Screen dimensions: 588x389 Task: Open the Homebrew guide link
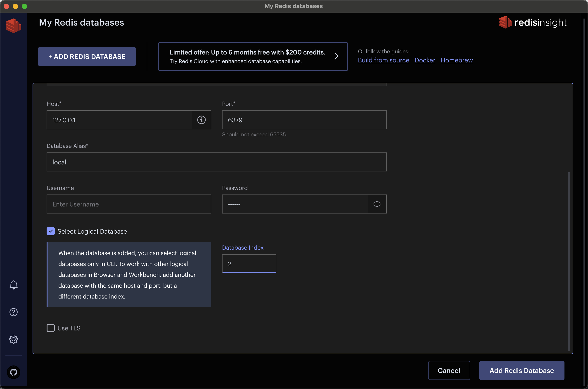click(457, 60)
